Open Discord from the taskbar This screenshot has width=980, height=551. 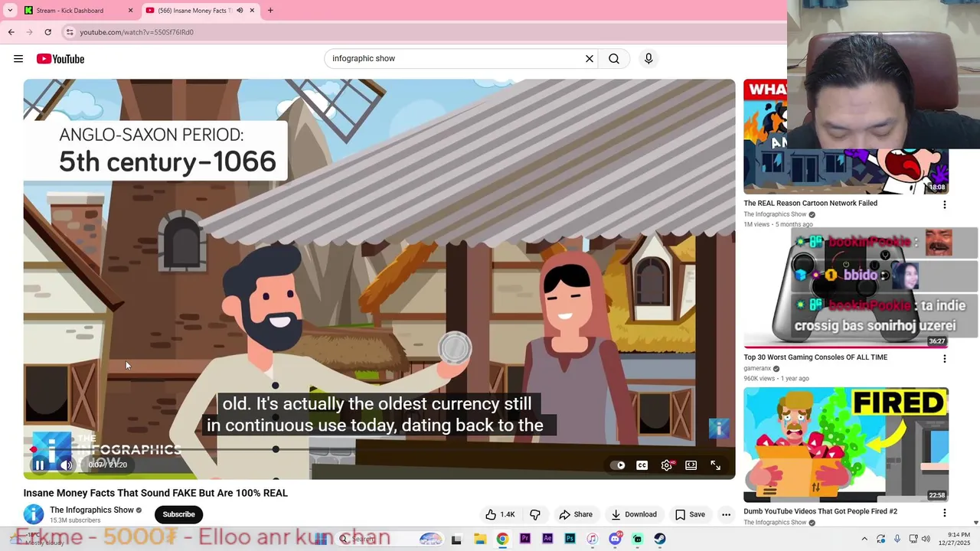pyautogui.click(x=615, y=539)
